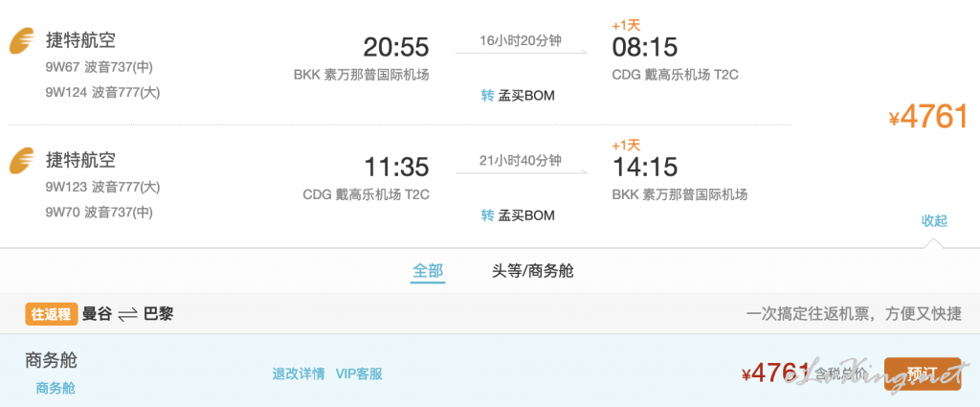The height and width of the screenshot is (407, 980).
Task: Click the large ¥4761 price in orange
Action: click(928, 117)
